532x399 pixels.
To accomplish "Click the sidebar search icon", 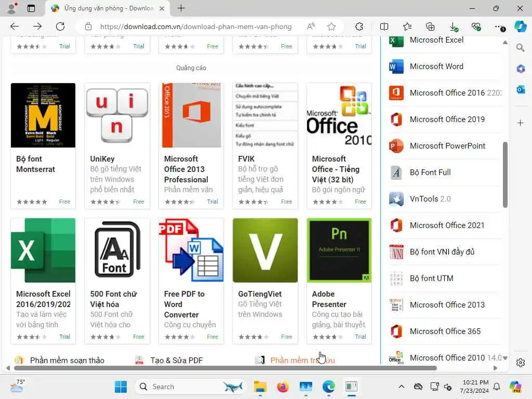I will 521,48.
